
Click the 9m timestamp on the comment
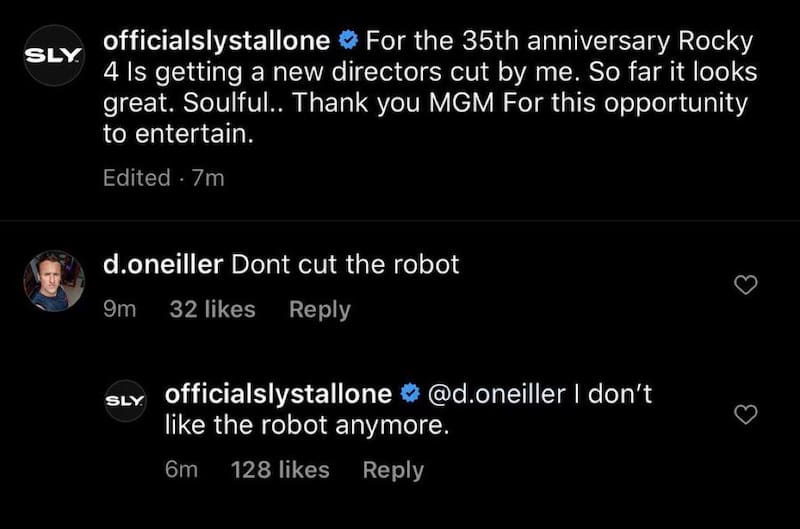click(119, 310)
